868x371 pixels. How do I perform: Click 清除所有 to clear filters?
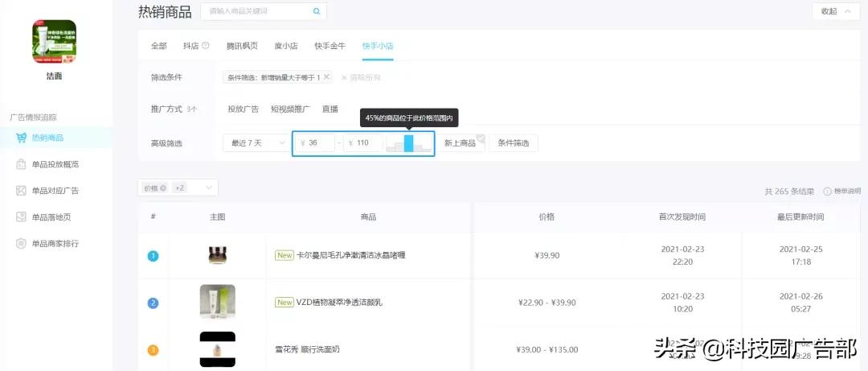point(361,77)
